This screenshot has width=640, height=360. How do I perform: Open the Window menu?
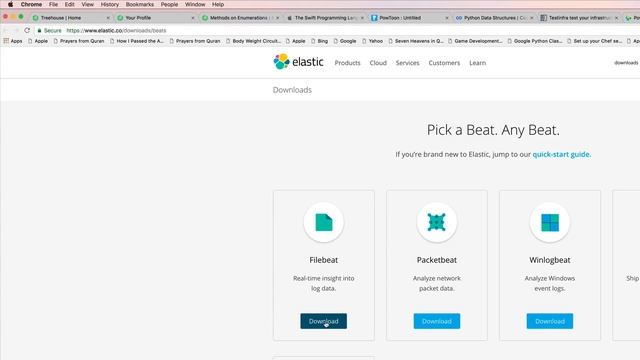pos(195,4)
